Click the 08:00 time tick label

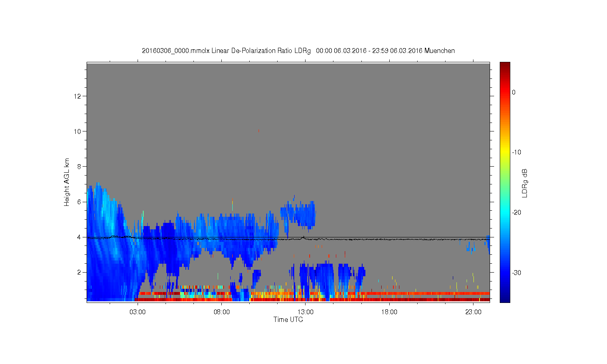pyautogui.click(x=222, y=312)
